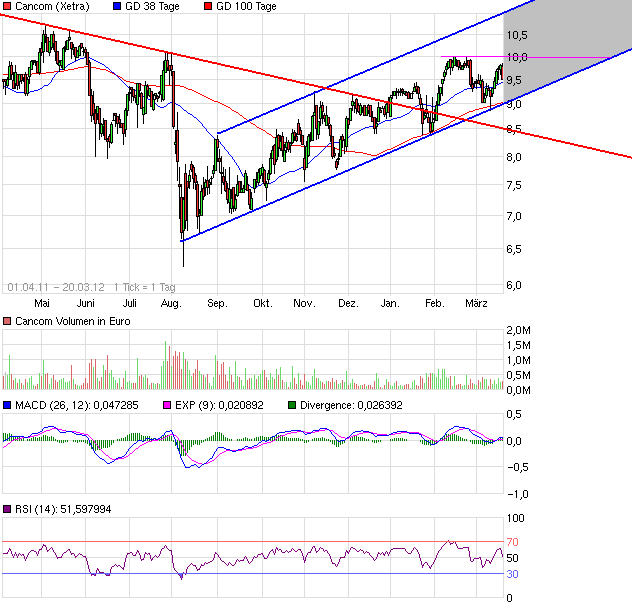
Task: Click the 'Feb.' month axis label
Action: point(434,303)
